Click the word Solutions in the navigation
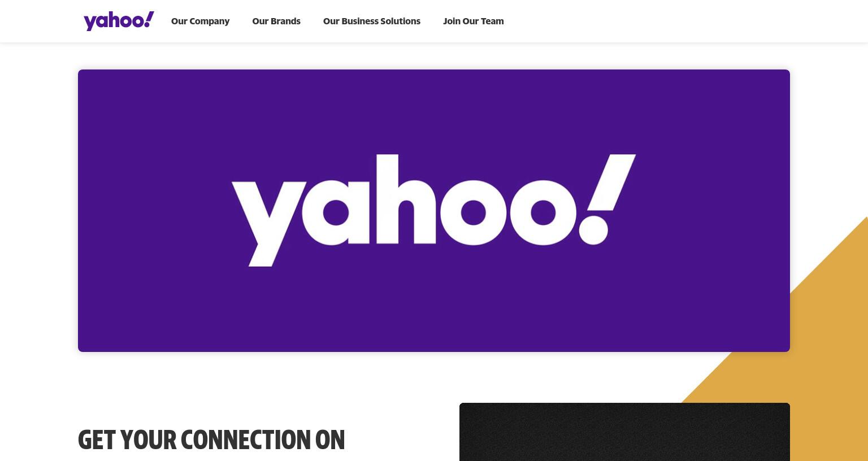 pos(400,21)
